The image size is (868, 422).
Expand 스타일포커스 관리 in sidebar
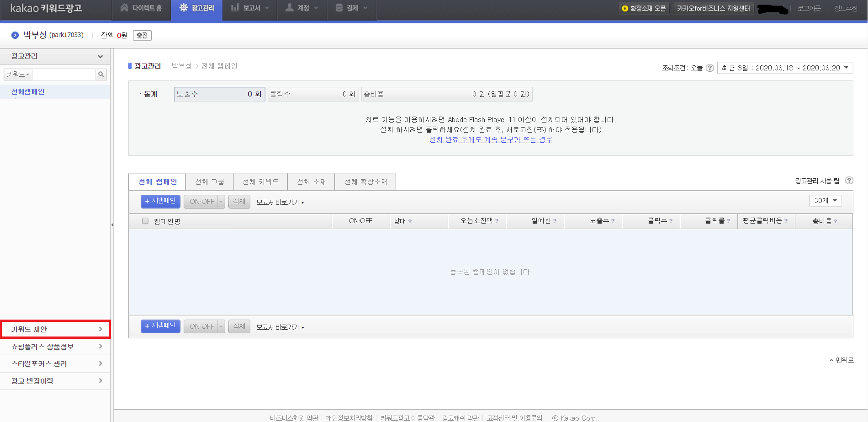click(x=55, y=363)
